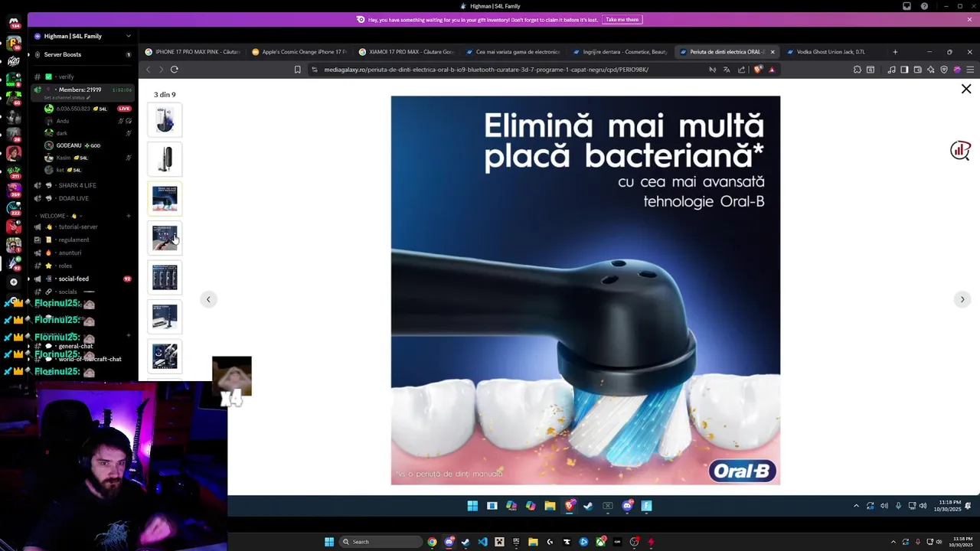980x551 pixels.
Task: Select second product thumbnail in gallery strip
Action: tap(165, 159)
